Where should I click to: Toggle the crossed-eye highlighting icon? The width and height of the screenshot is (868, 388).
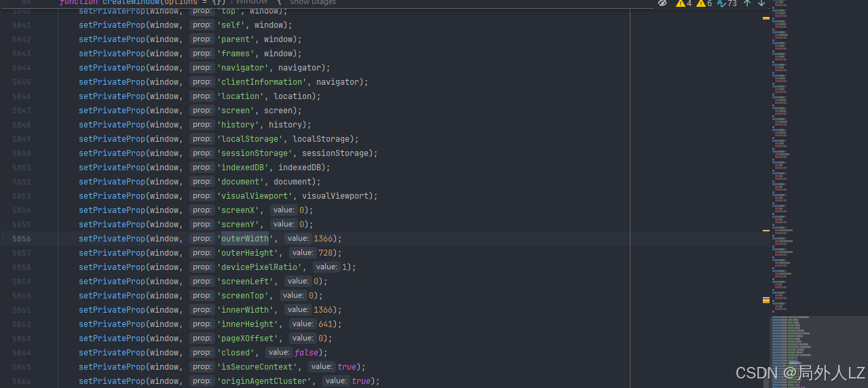point(662,3)
